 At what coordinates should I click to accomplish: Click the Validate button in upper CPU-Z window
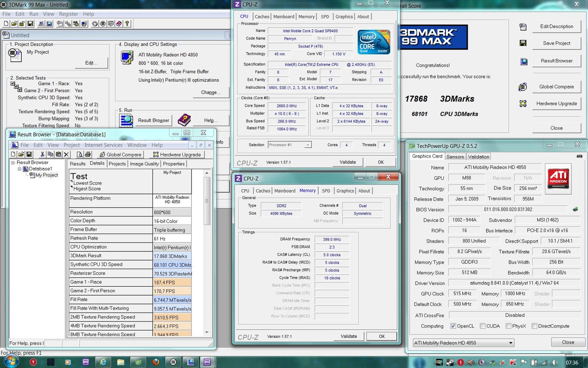pos(348,162)
